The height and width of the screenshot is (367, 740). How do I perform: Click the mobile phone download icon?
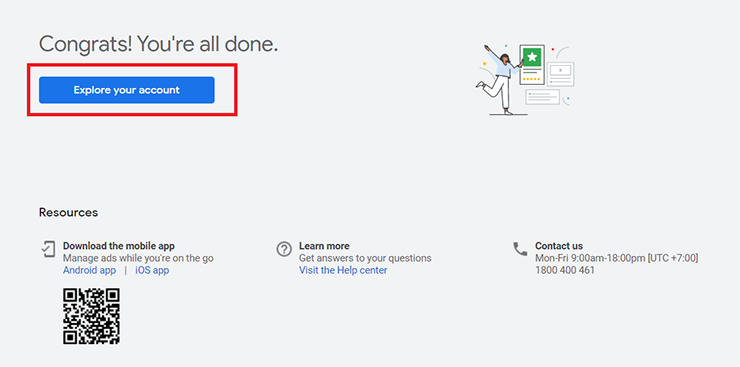click(x=48, y=249)
